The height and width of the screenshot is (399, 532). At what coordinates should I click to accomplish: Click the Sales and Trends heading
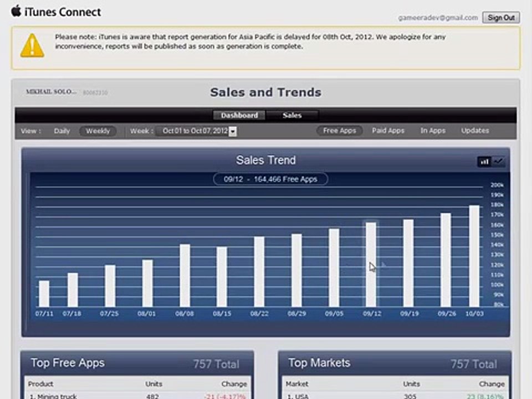pos(265,93)
